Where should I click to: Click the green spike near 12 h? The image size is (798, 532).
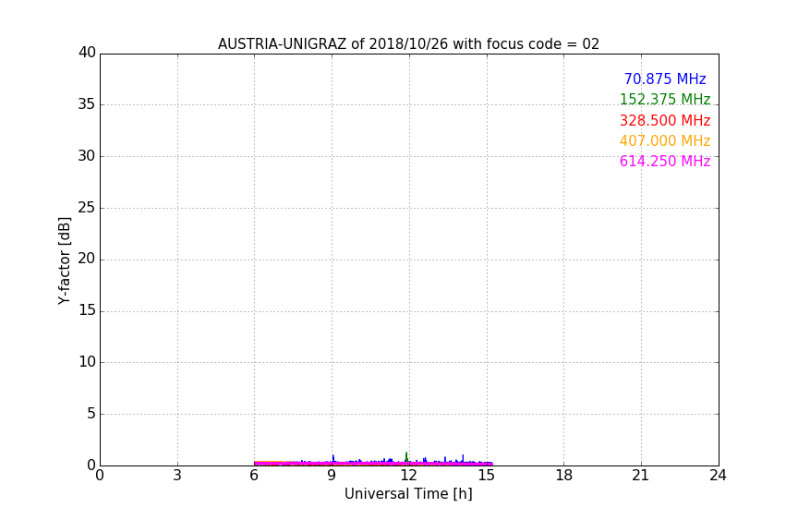point(406,456)
